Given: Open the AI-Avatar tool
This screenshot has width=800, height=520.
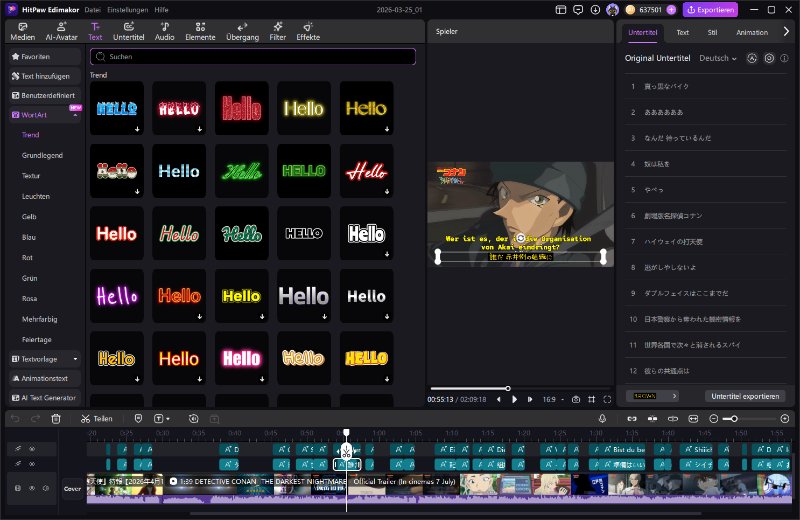Looking at the screenshot, I should click(x=61, y=32).
